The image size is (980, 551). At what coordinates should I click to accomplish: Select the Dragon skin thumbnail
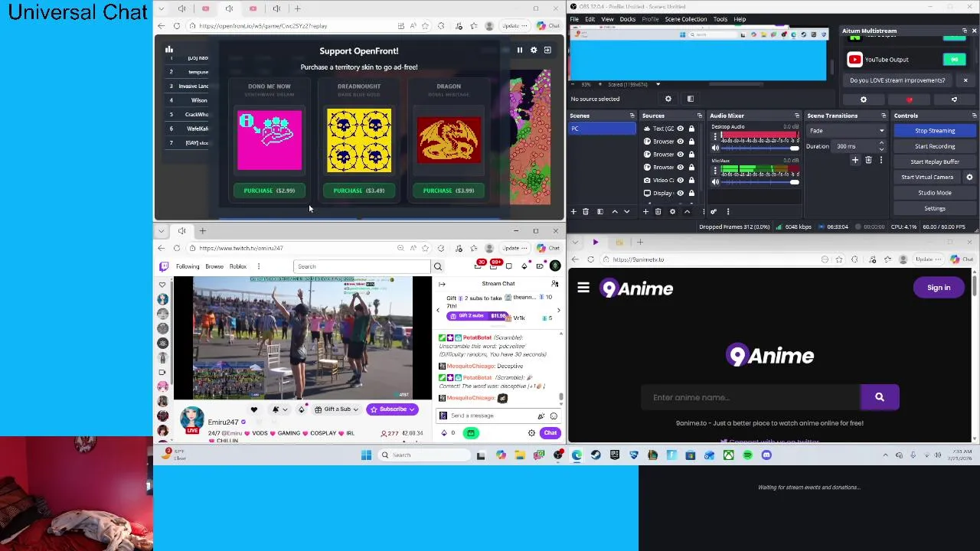pyautogui.click(x=449, y=141)
